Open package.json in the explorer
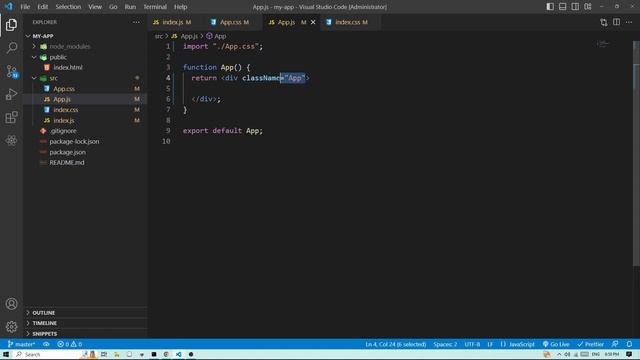The image size is (640, 360). (x=67, y=152)
